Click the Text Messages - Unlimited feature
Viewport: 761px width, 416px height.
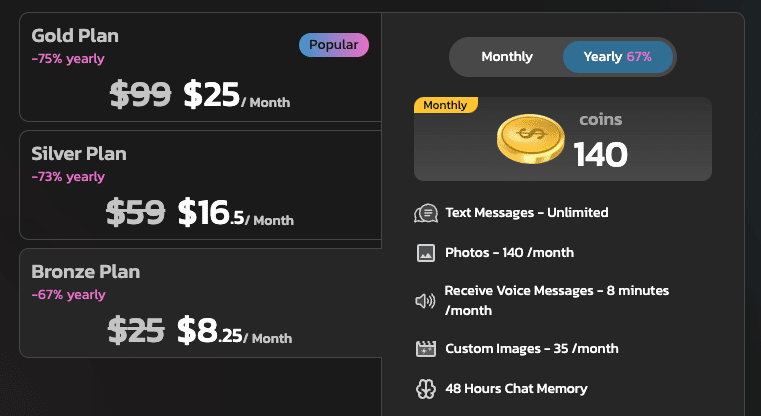coord(526,213)
